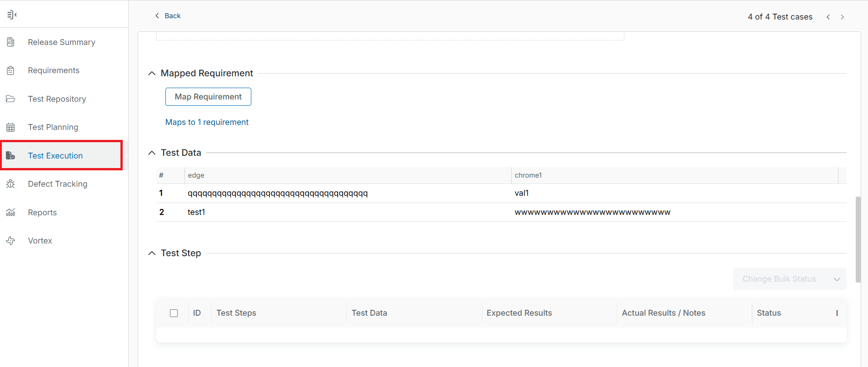Click the Release Summary document icon
The height and width of the screenshot is (367, 868).
[x=11, y=42]
